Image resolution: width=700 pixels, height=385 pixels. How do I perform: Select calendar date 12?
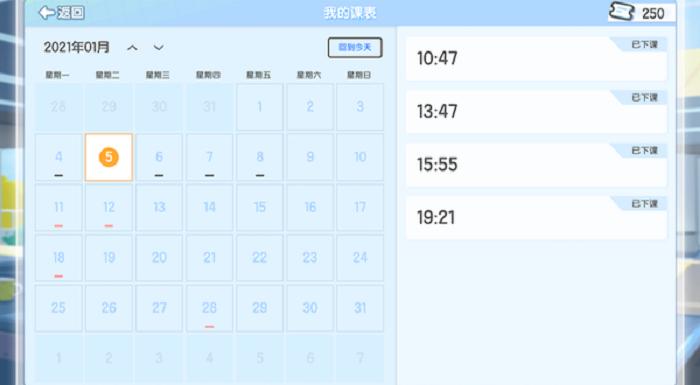(109, 208)
